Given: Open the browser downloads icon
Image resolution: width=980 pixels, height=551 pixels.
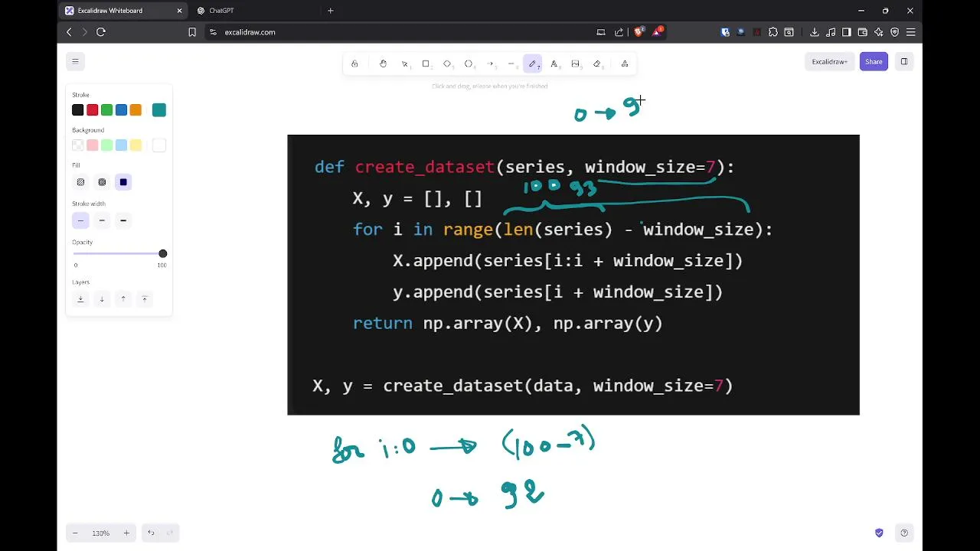Looking at the screenshot, I should tap(815, 32).
